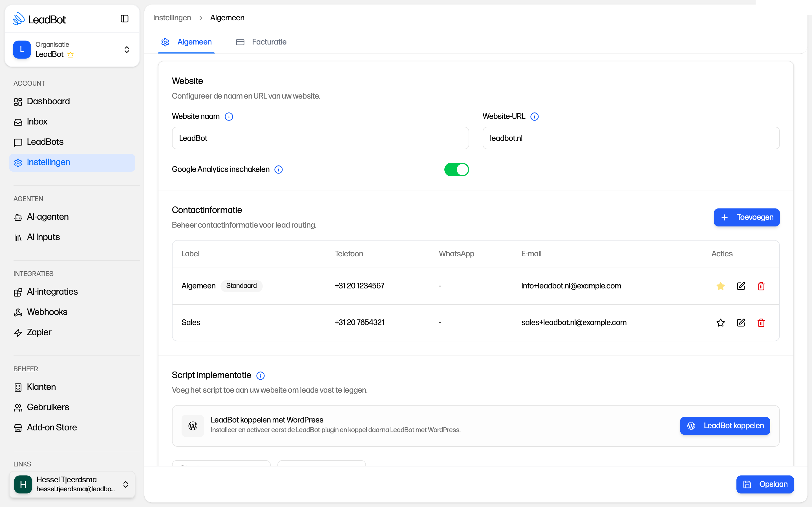Click the Script implementatie info icon
Screen dimensions: 812x507
click(261, 375)
